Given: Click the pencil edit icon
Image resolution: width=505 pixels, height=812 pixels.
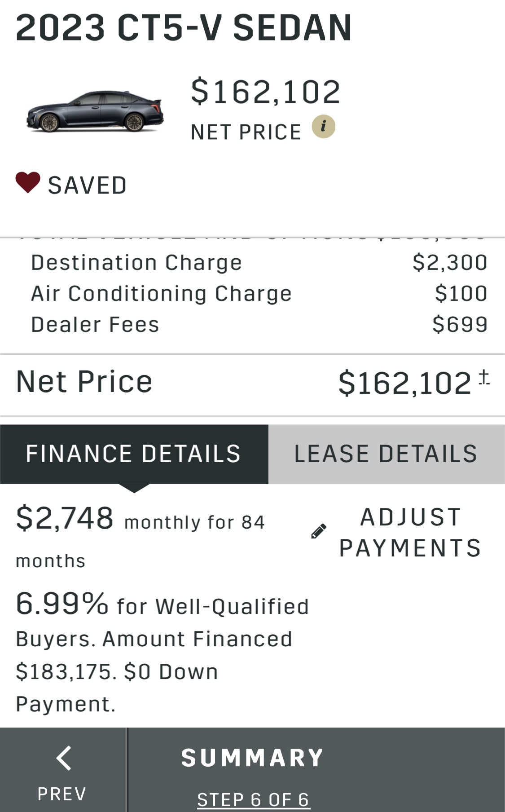Looking at the screenshot, I should coord(319,531).
